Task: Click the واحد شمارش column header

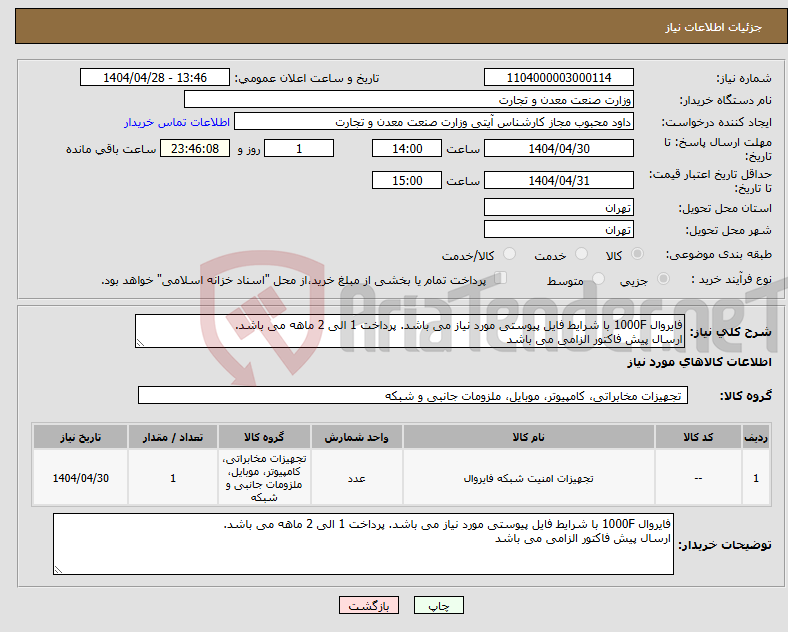Action: (356, 437)
